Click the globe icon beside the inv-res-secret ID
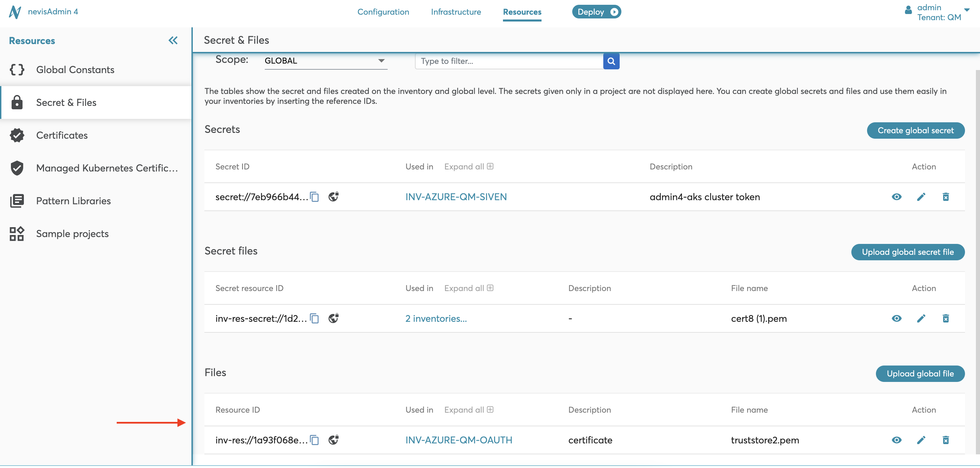This screenshot has width=980, height=468. tap(333, 318)
